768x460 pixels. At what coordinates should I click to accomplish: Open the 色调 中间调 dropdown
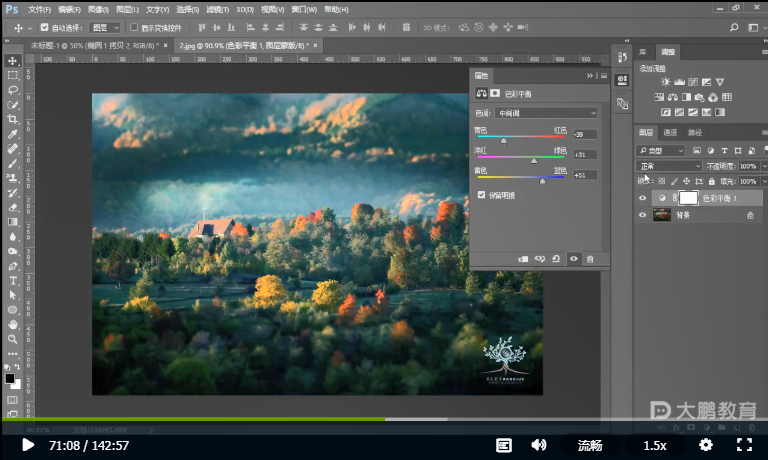coord(548,113)
